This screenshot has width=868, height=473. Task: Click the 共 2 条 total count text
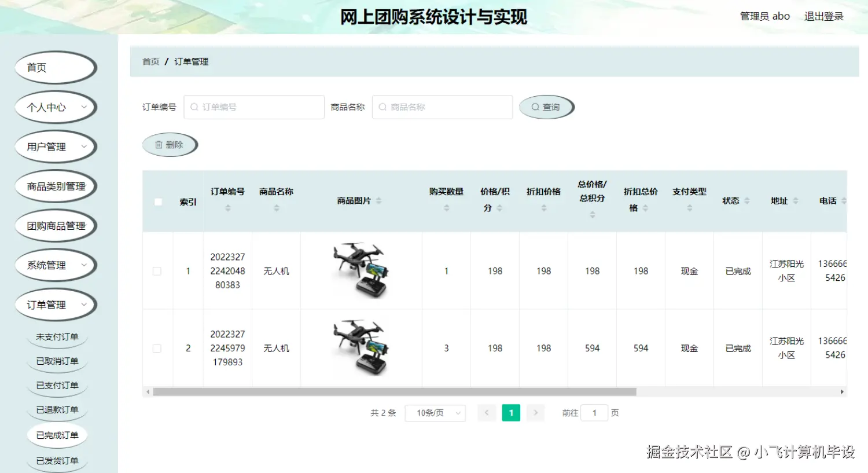click(x=383, y=413)
